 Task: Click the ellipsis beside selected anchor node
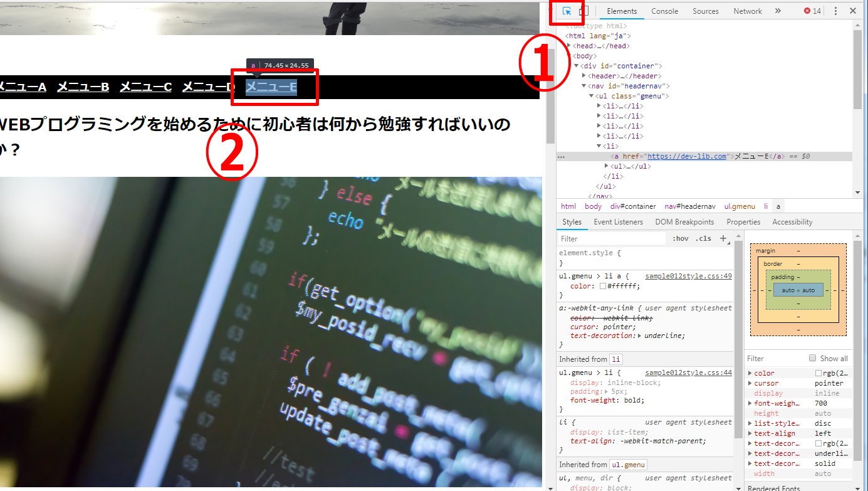click(561, 157)
